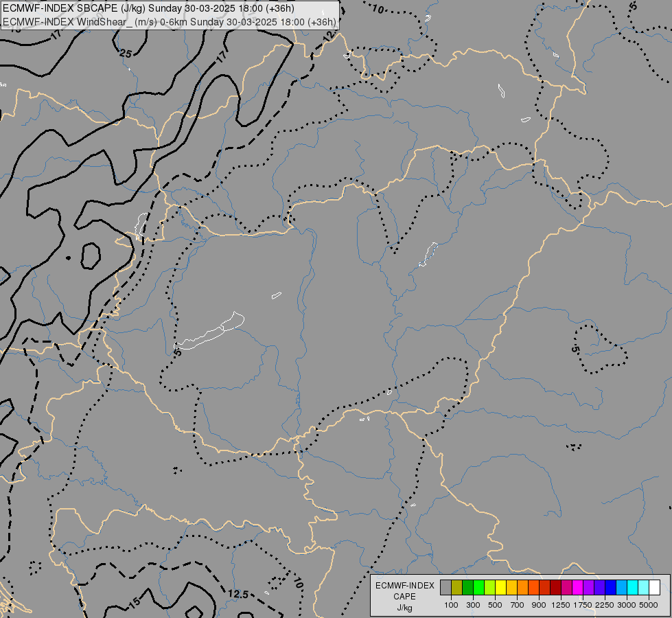The image size is (672, 618).
Task: Click the bottom contour label 15
Action: click(x=135, y=603)
